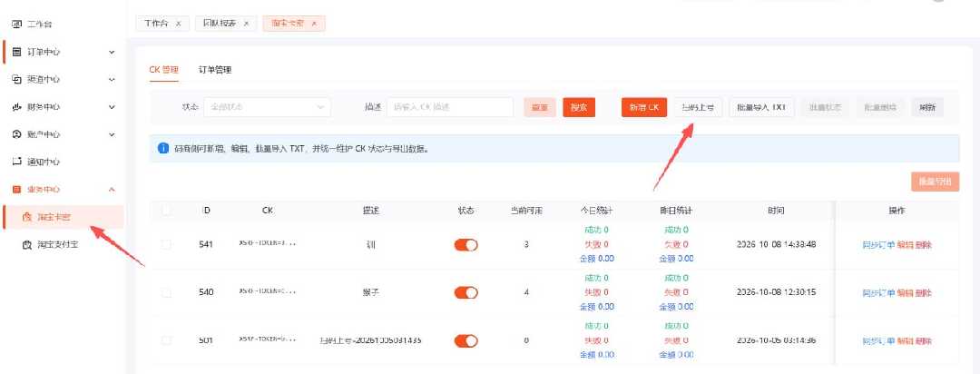
Task: Click the 昨日统计 column header
Action: tap(676, 211)
